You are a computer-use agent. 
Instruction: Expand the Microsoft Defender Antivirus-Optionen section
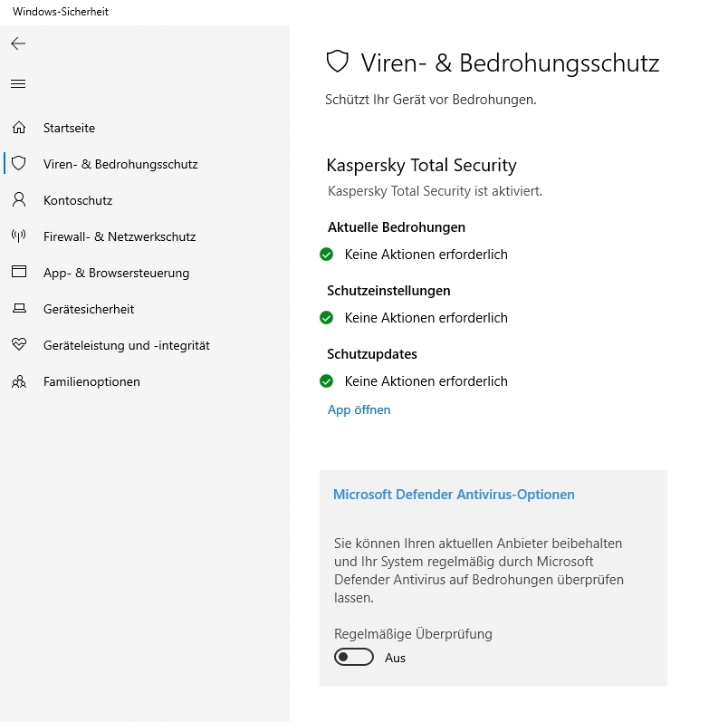pyautogui.click(x=454, y=495)
